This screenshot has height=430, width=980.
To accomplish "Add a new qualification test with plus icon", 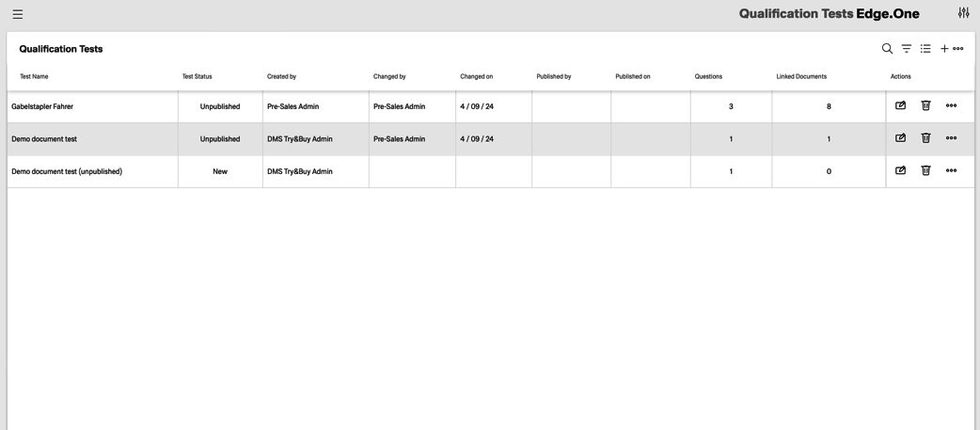I will [x=944, y=49].
